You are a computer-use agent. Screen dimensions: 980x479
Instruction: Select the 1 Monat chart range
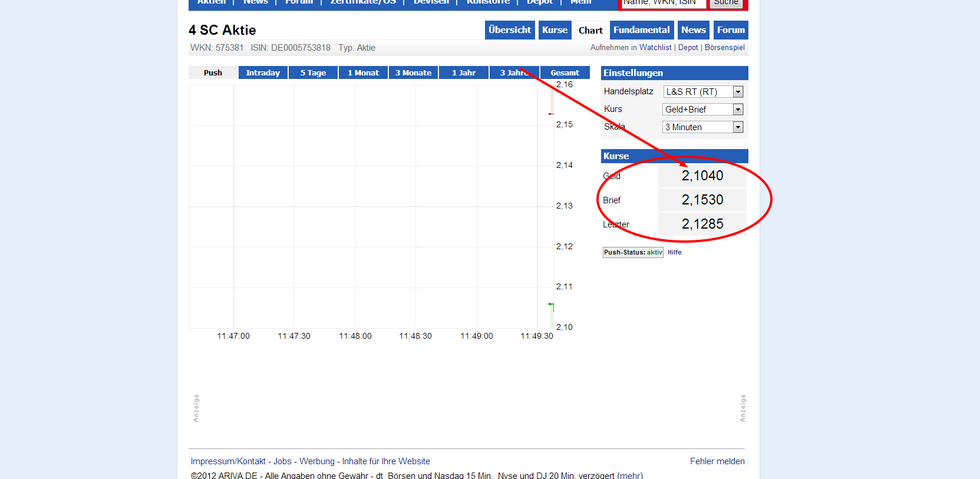(x=363, y=73)
